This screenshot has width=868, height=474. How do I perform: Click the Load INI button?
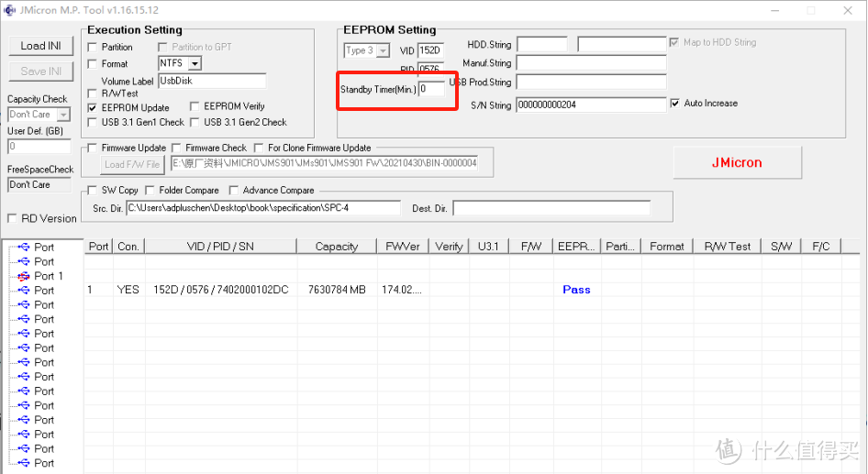[x=40, y=46]
